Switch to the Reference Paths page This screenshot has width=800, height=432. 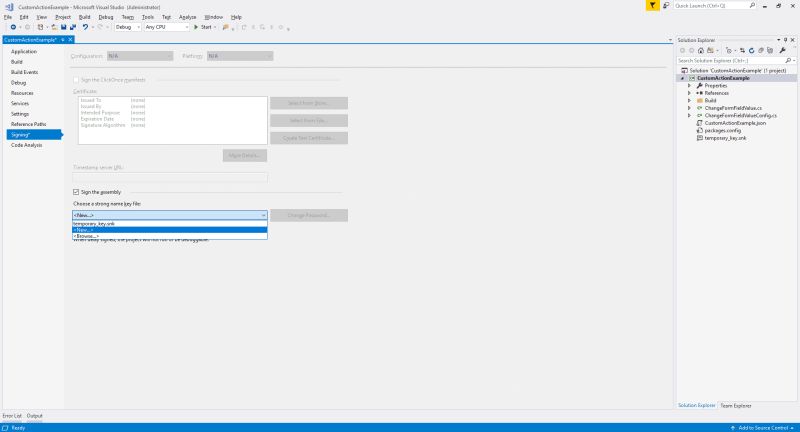tap(29, 124)
